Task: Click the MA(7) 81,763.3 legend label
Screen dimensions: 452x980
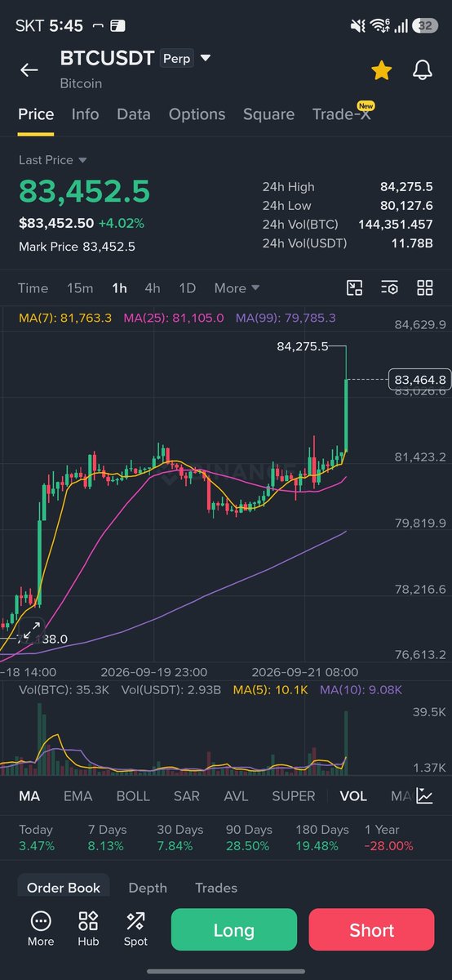Action: point(65,318)
